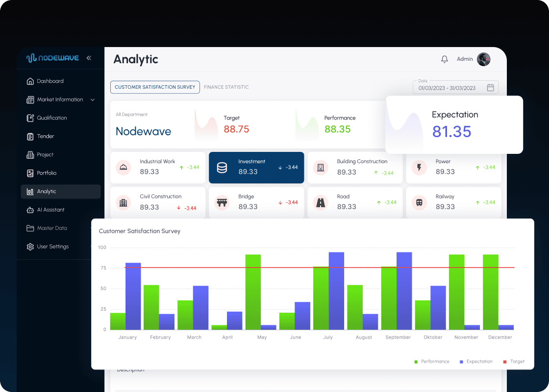Click the Railway train icon

[x=419, y=203]
